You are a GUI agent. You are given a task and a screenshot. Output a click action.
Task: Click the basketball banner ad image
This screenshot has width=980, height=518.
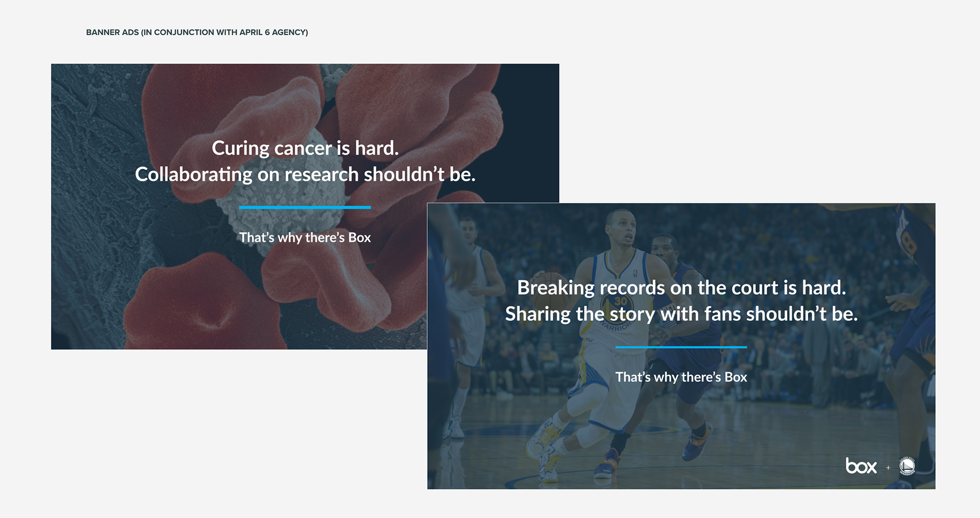point(681,346)
